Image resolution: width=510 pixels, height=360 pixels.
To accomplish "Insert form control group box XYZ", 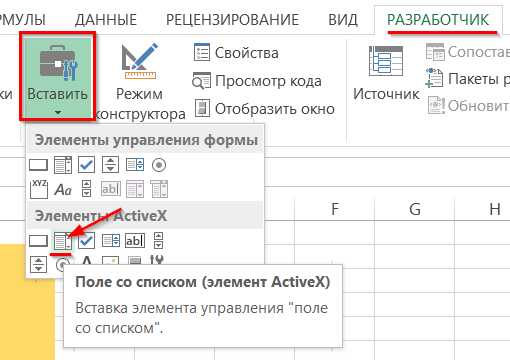I will [39, 189].
